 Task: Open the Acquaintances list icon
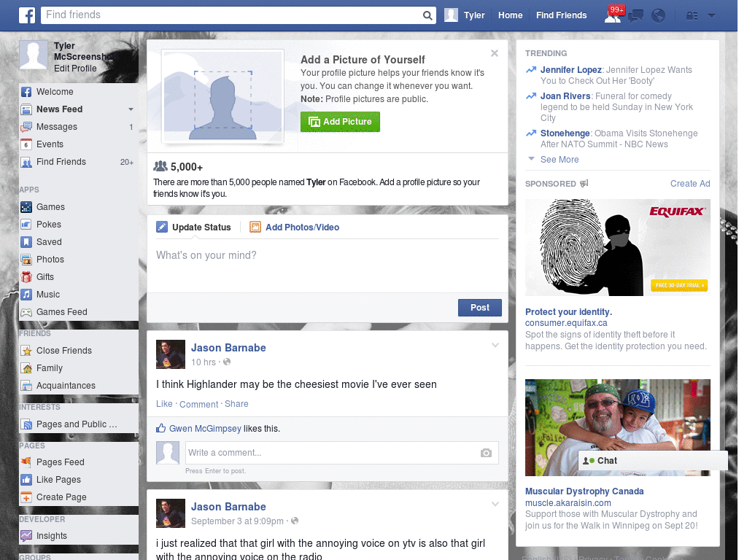click(26, 386)
